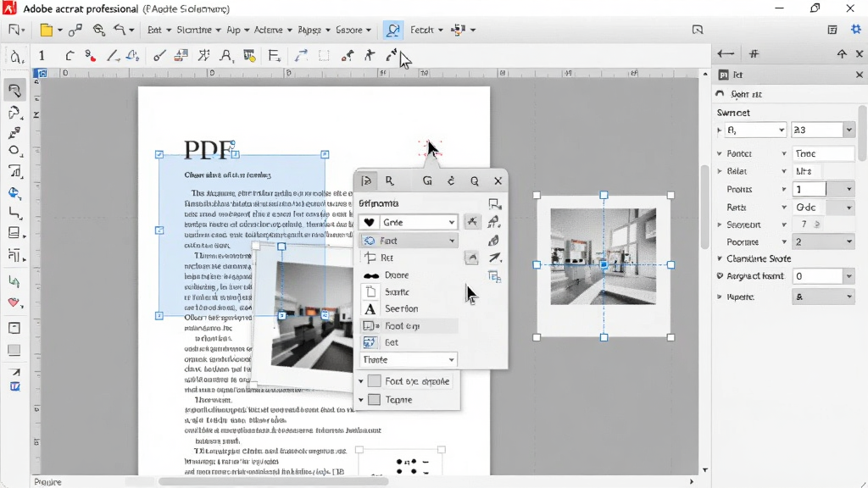
Task: Close the Fct tab in right panel
Action: click(860, 75)
